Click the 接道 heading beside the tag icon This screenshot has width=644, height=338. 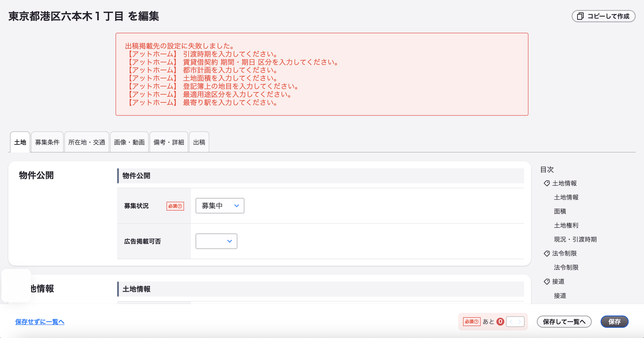(x=558, y=281)
